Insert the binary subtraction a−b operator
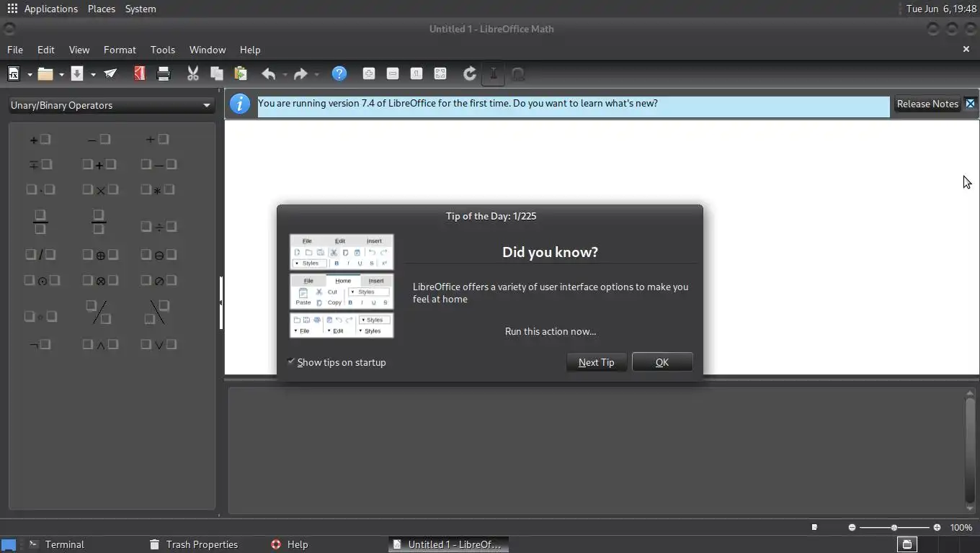 coord(159,164)
